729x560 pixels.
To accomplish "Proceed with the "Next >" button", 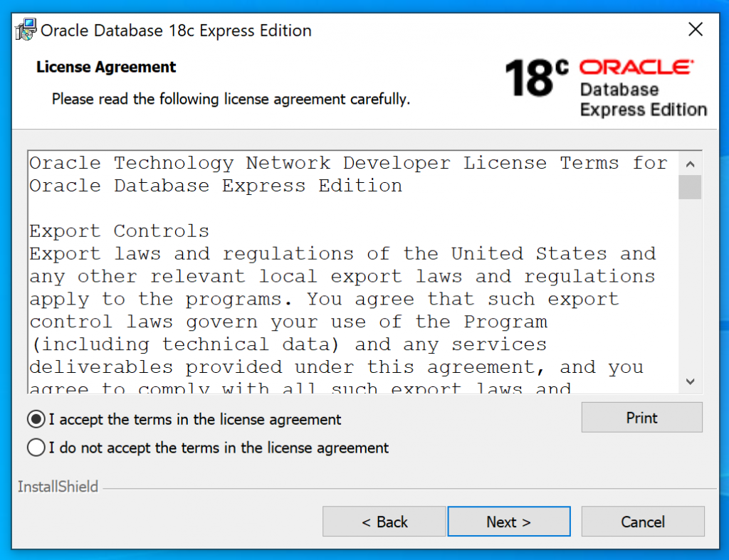I will tap(508, 522).
